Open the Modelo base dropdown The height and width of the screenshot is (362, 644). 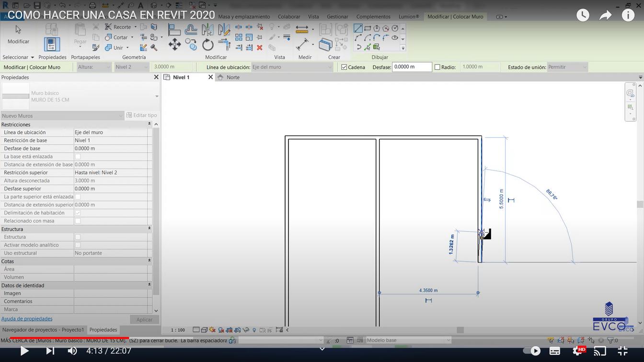pos(408,340)
